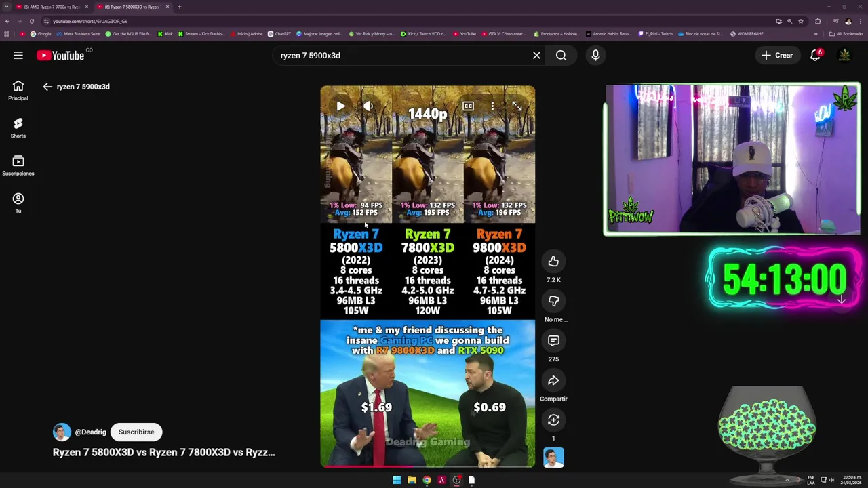The height and width of the screenshot is (488, 868).
Task: Reload the page
Action: (x=31, y=21)
